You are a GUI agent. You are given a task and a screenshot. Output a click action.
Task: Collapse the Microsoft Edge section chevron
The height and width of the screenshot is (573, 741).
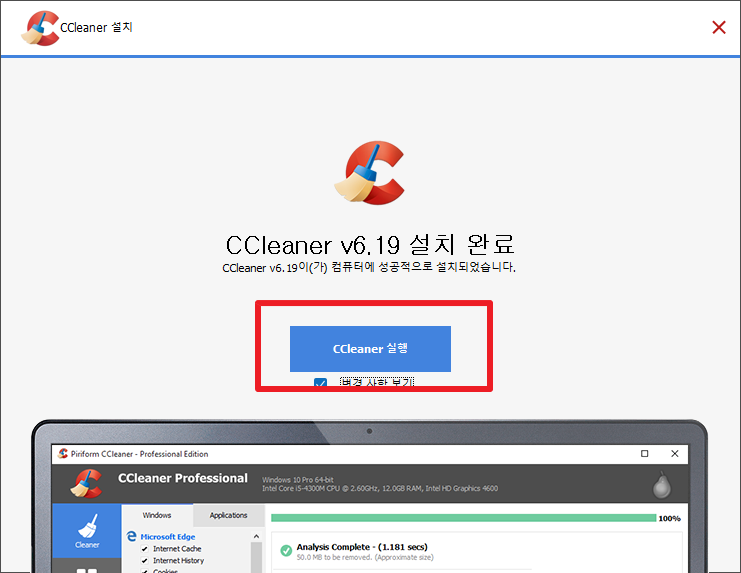tap(256, 536)
